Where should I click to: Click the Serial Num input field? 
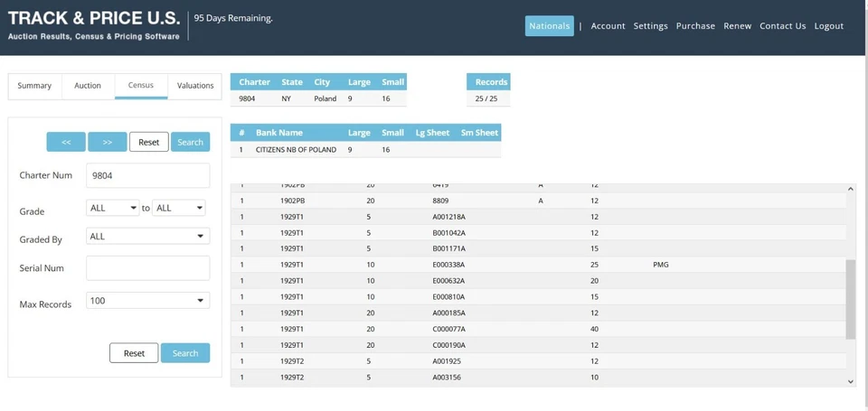(147, 268)
